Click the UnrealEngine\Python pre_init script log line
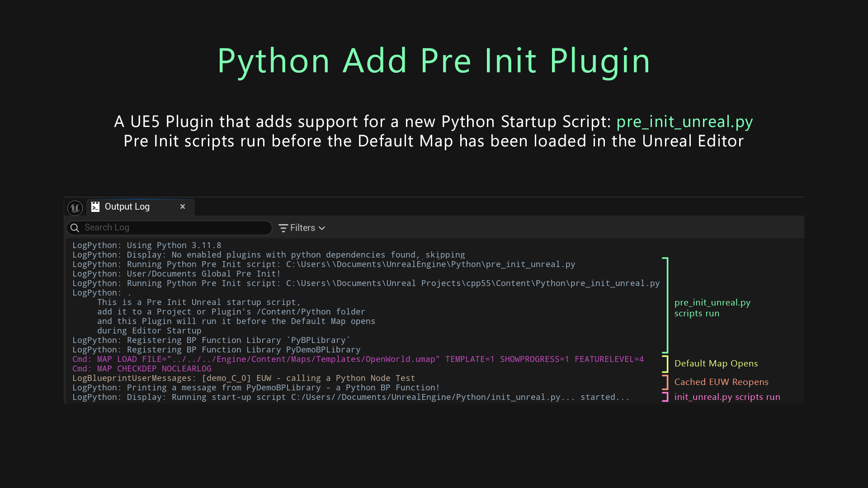 (x=324, y=264)
